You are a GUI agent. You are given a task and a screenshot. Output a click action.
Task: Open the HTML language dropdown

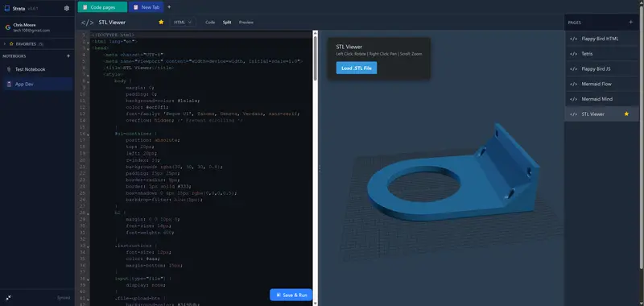click(x=183, y=23)
